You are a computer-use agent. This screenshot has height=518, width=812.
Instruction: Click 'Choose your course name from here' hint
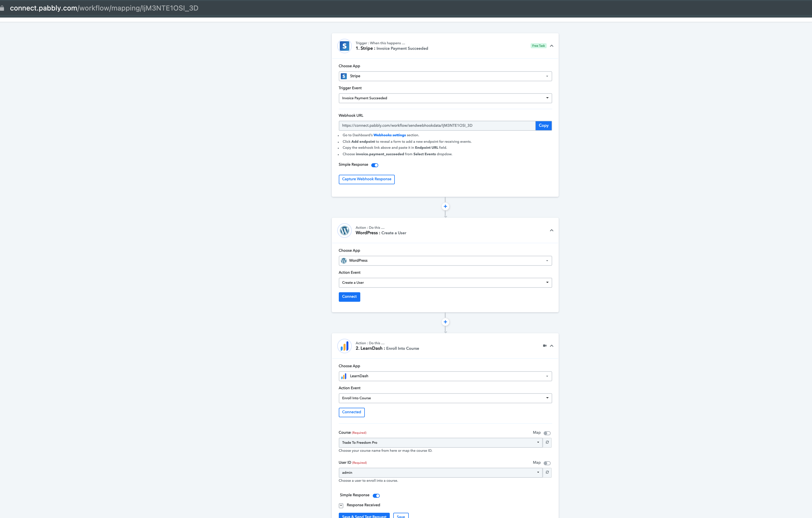pyautogui.click(x=385, y=451)
